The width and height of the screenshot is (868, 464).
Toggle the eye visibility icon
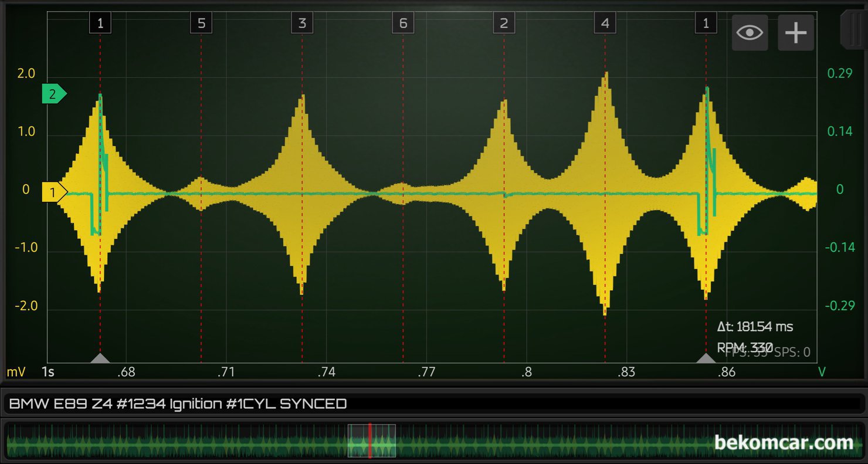[750, 32]
